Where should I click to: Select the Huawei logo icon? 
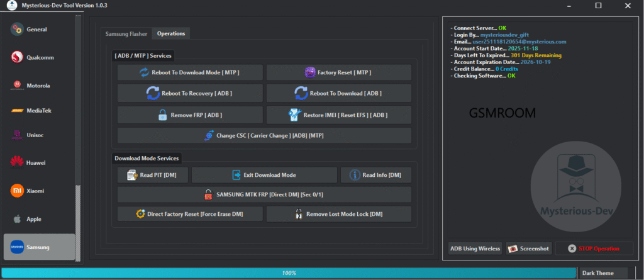coord(17,162)
